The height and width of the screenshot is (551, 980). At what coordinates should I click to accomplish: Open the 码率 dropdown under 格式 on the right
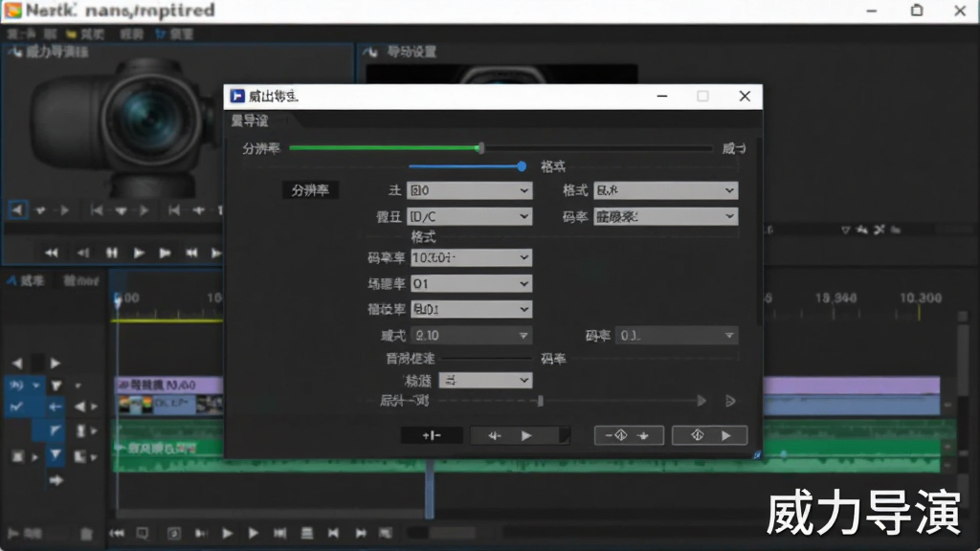pos(666,217)
